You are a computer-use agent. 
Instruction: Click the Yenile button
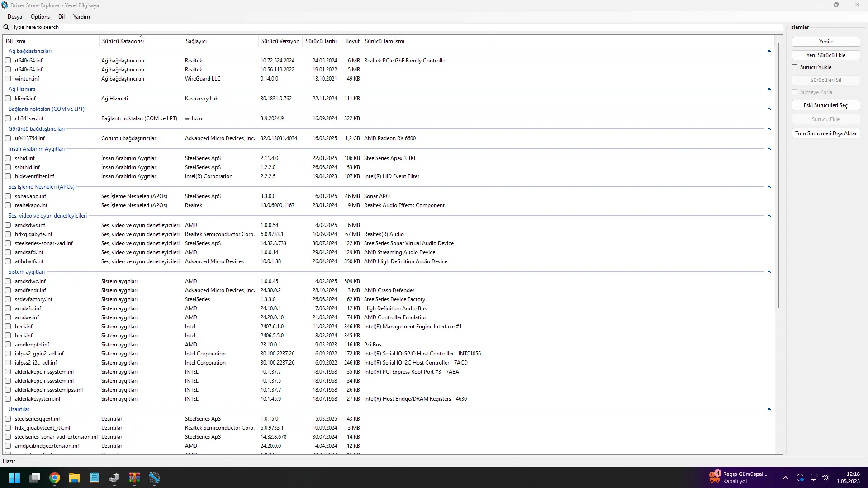point(826,42)
